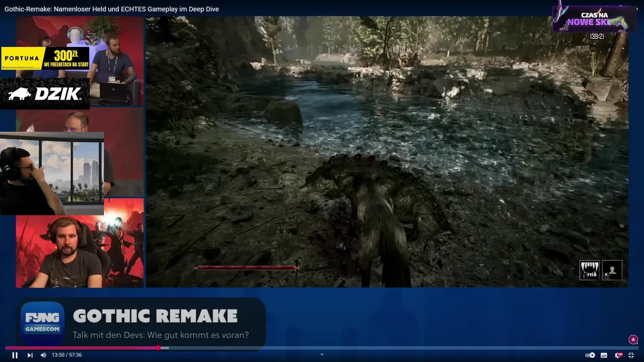
Task: Click the 13:50 / 57:36 time display
Action: click(66, 355)
